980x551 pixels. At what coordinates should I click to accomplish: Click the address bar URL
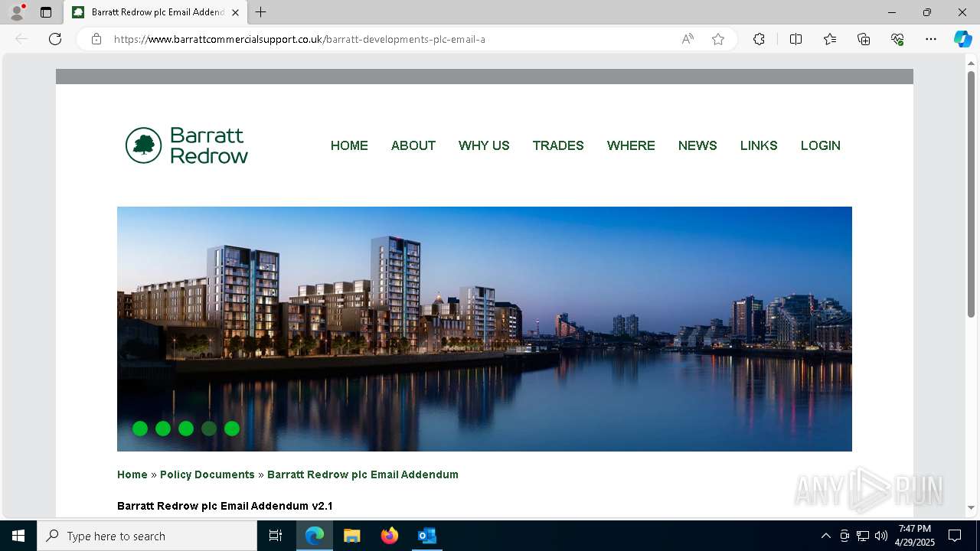(299, 39)
